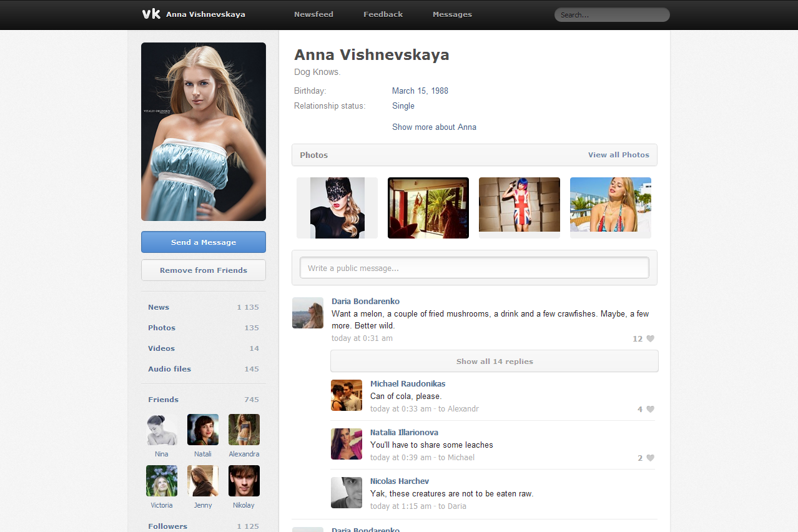Focus the Write a public message field
798x532 pixels.
coord(475,268)
